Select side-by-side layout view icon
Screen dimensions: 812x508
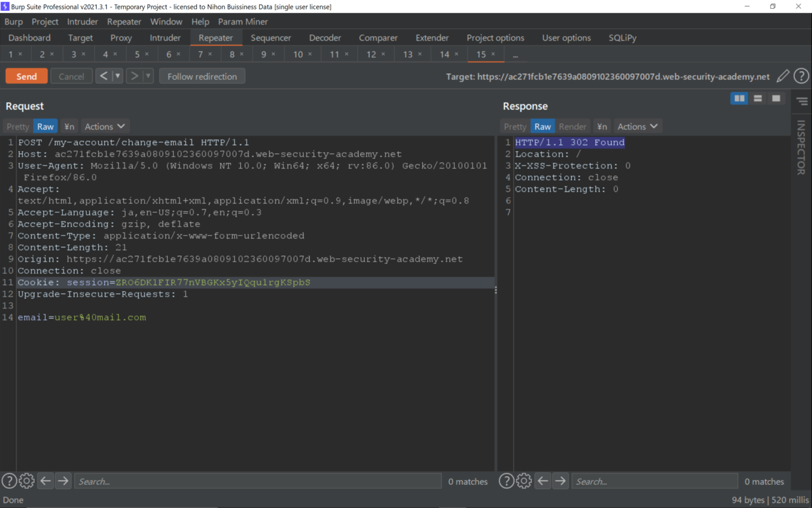[x=740, y=99]
